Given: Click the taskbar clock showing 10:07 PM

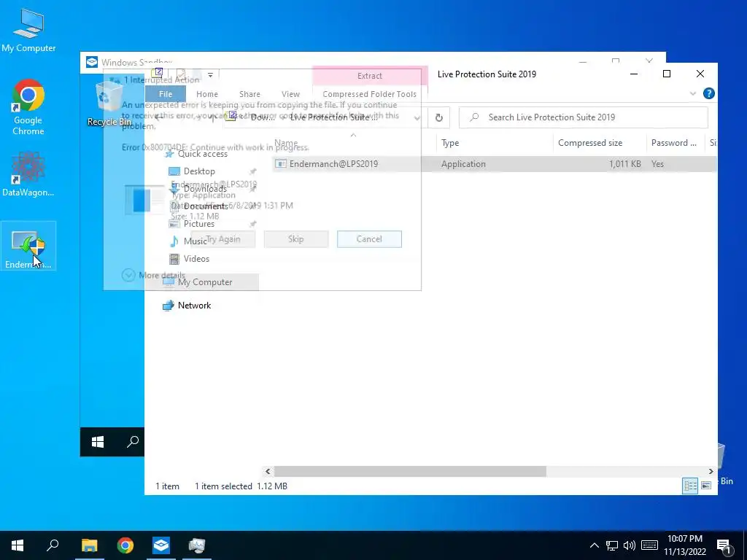Looking at the screenshot, I should tap(684, 545).
